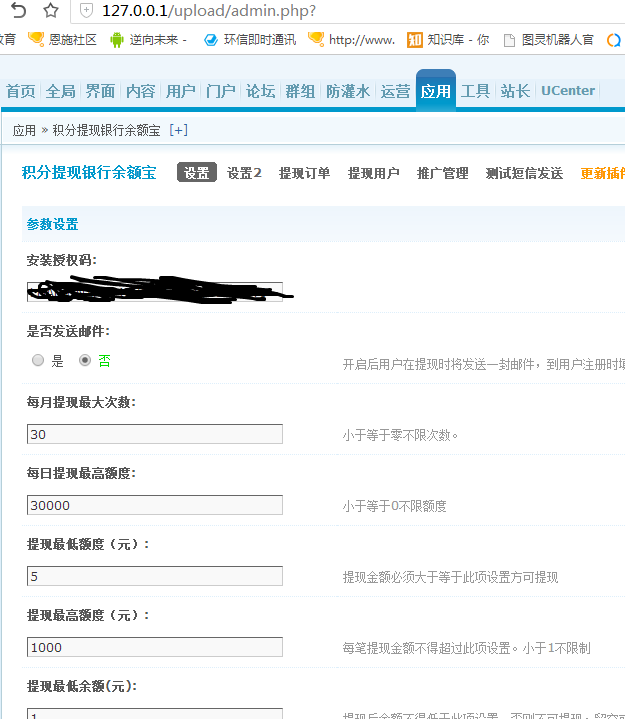
Task: Click the address bar URL
Action: tap(209, 10)
